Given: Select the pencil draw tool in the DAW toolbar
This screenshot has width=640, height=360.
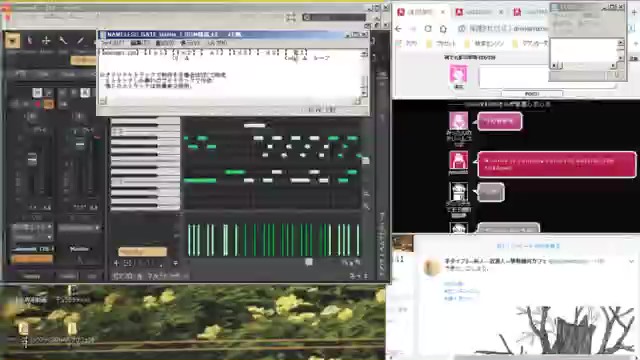Looking at the screenshot, I should (80, 40).
